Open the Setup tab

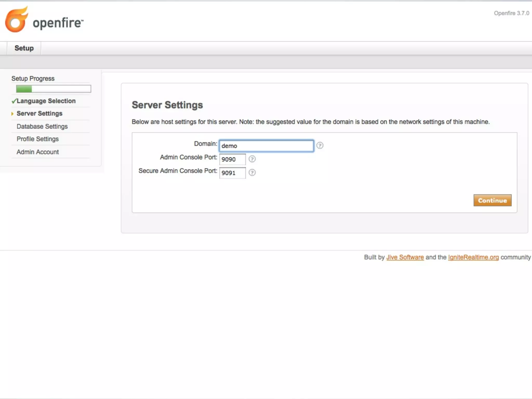click(24, 48)
